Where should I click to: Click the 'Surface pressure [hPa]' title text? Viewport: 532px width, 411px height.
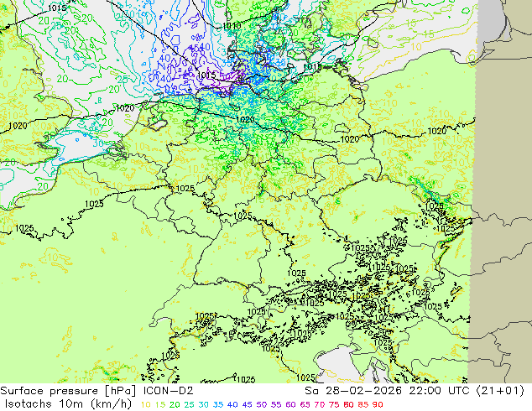pyautogui.click(x=68, y=391)
